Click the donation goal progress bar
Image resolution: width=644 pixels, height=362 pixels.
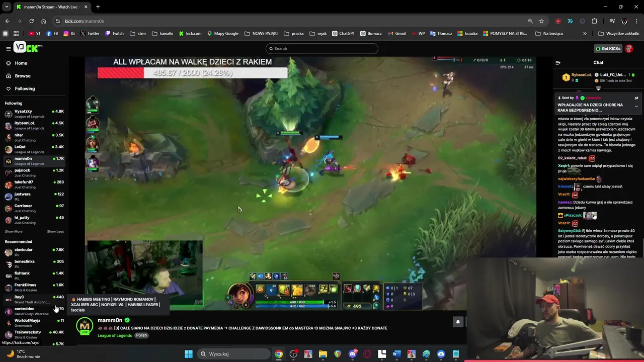[x=192, y=73]
